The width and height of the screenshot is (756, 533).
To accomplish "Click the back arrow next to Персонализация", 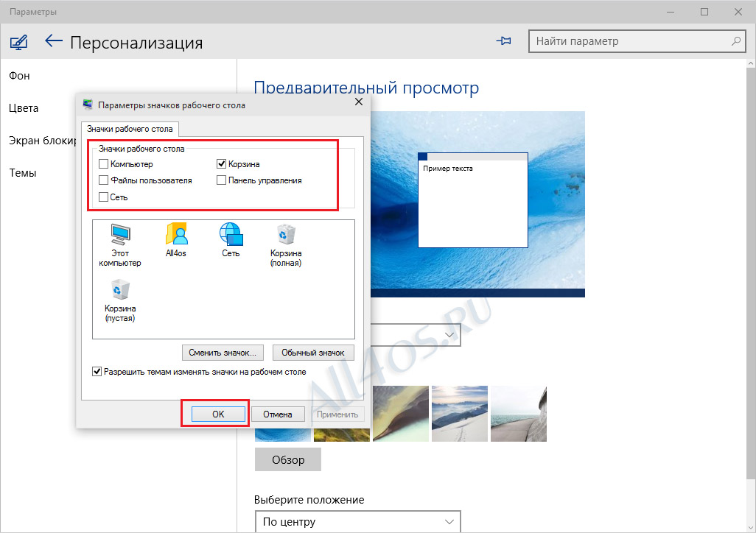I will tap(54, 41).
